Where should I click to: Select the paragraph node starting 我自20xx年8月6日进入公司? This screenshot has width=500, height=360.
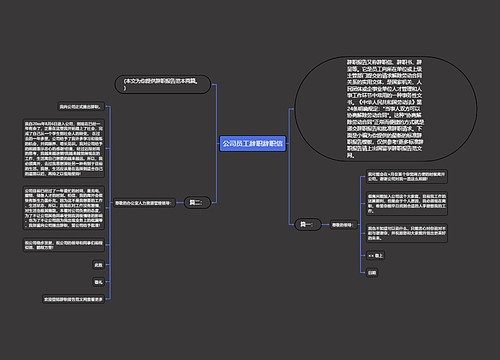tap(64, 148)
